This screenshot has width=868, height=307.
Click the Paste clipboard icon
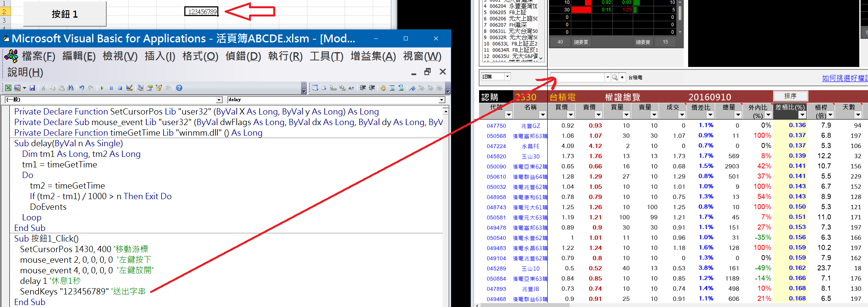click(61, 88)
